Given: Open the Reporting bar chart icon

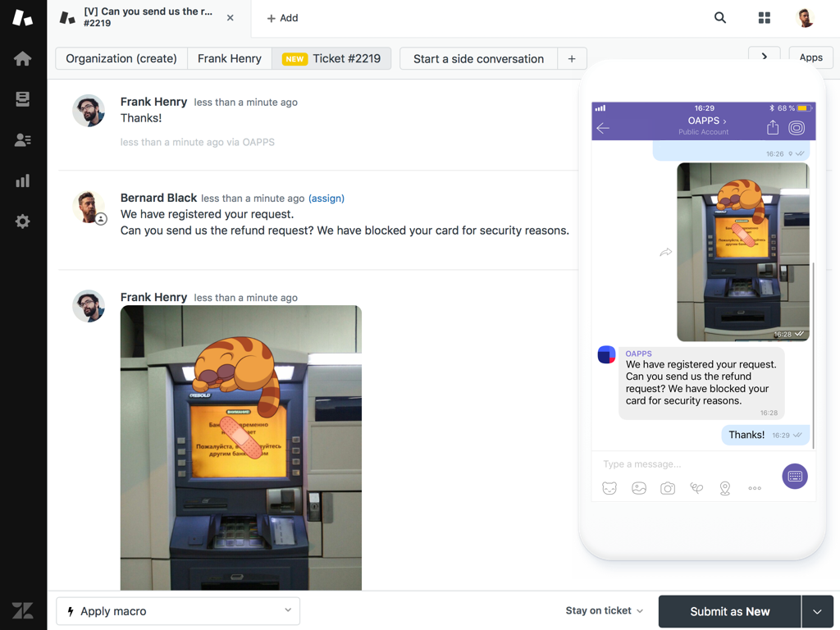Looking at the screenshot, I should click(x=22, y=180).
